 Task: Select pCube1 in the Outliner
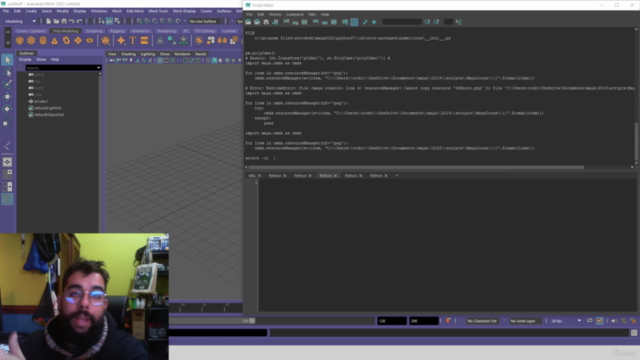(41, 101)
